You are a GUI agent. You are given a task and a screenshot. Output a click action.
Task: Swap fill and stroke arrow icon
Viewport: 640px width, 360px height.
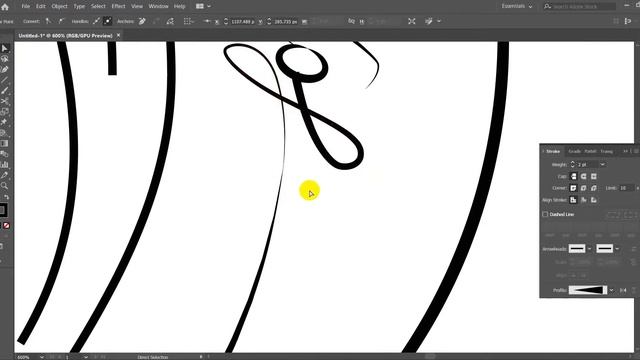[7, 197]
